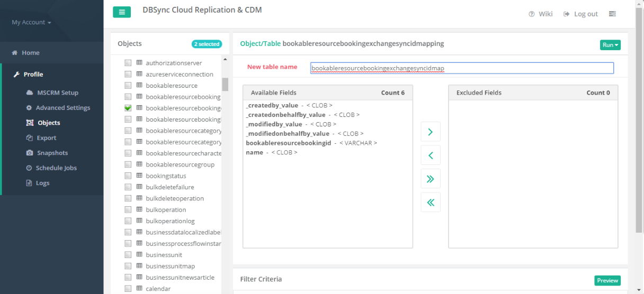Open the My Account dropdown
The width and height of the screenshot is (644, 294).
[x=31, y=23]
